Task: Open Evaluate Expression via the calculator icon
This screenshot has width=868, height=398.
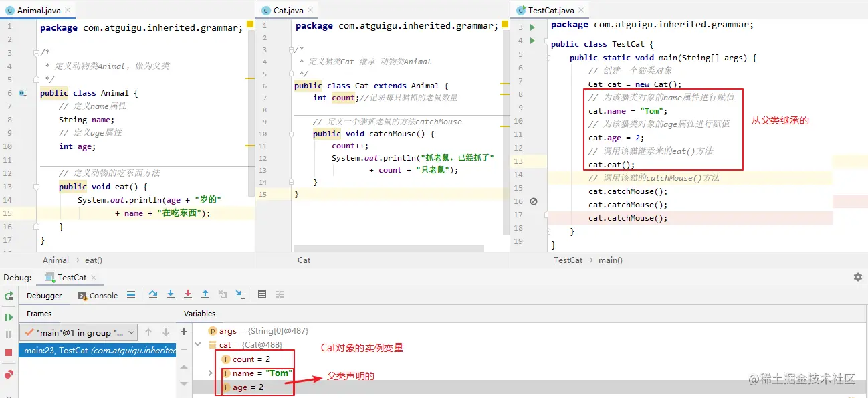Action: tap(262, 294)
